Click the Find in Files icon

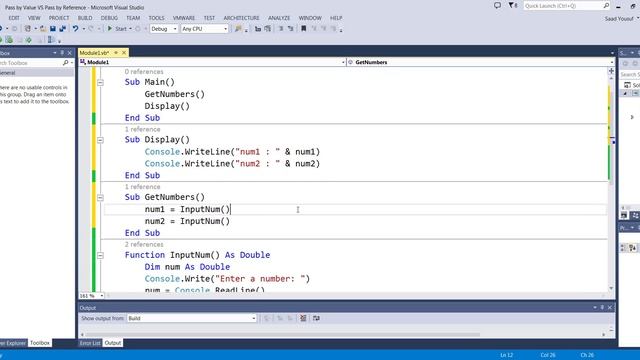(238, 29)
